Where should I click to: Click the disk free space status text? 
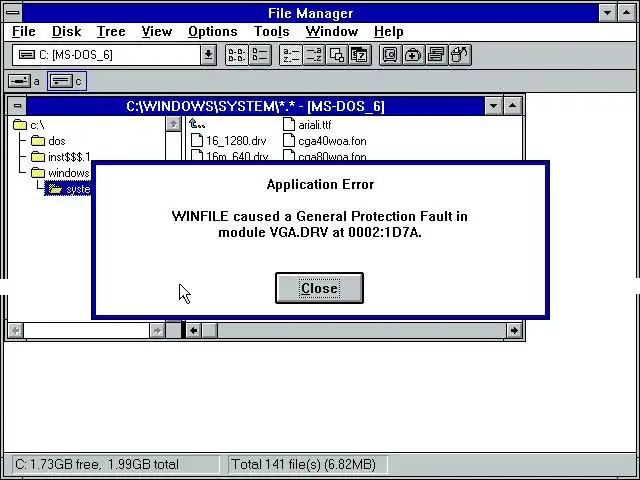(97, 464)
